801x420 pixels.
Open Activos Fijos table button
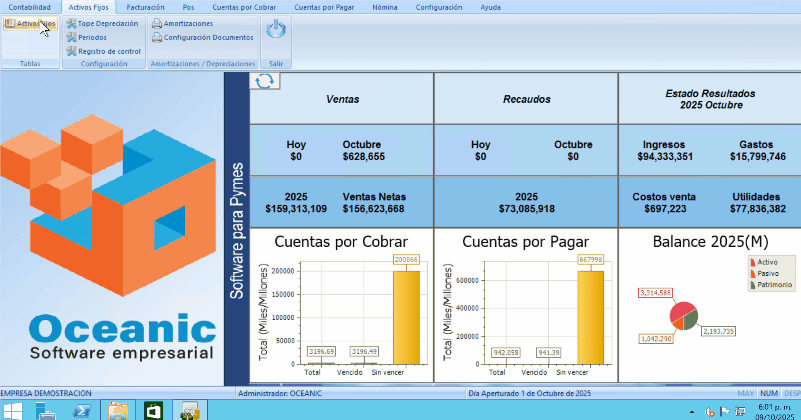(x=30, y=23)
